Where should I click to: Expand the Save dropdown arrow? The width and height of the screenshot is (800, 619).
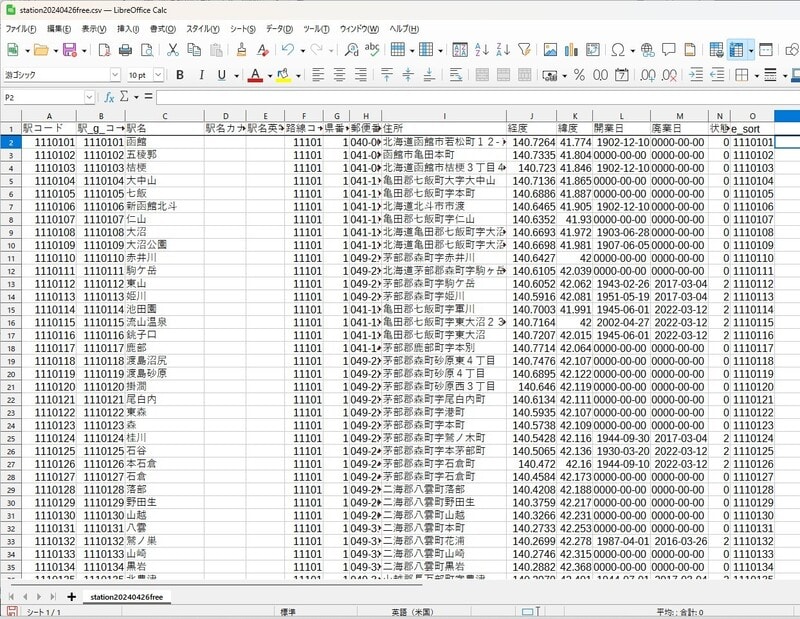(84, 50)
